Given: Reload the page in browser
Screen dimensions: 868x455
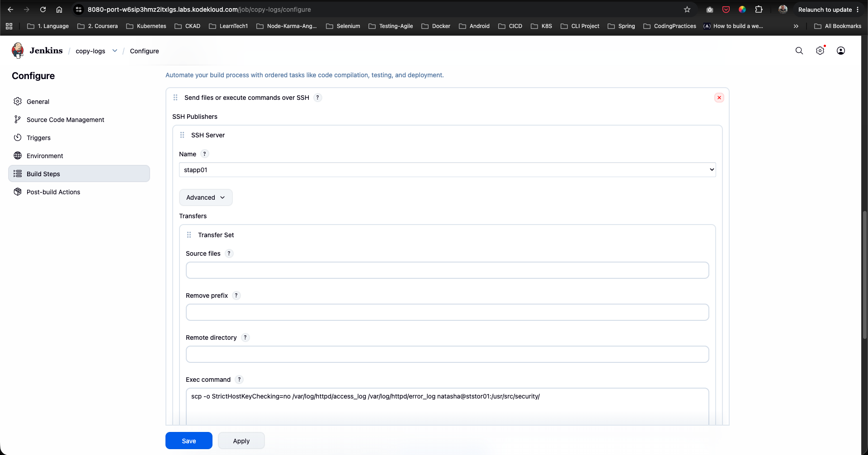Looking at the screenshot, I should (43, 9).
